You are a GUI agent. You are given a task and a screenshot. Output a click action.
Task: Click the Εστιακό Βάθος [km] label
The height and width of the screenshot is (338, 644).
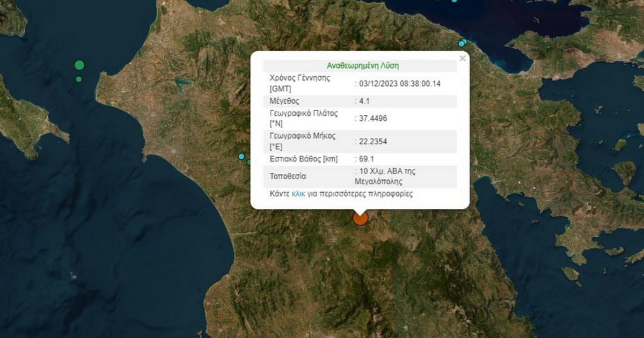tap(304, 159)
